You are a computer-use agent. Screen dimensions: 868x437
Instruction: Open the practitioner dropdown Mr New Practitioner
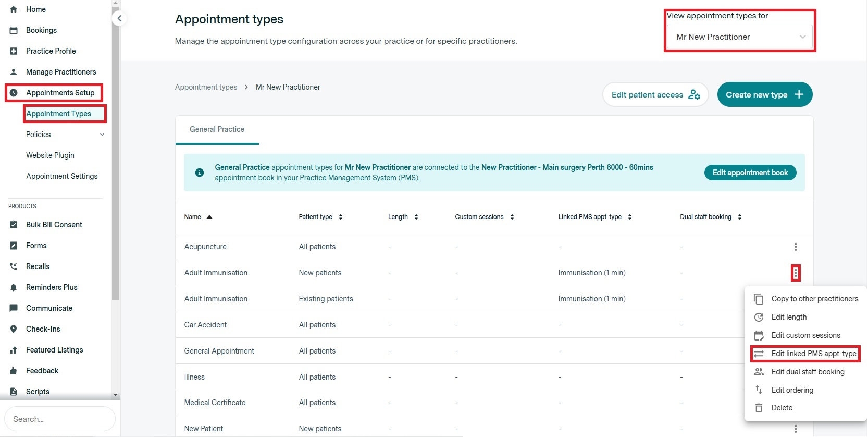[739, 37]
